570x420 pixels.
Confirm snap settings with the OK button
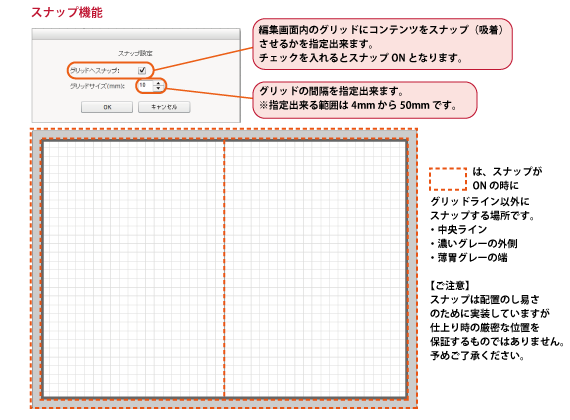[x=107, y=107]
